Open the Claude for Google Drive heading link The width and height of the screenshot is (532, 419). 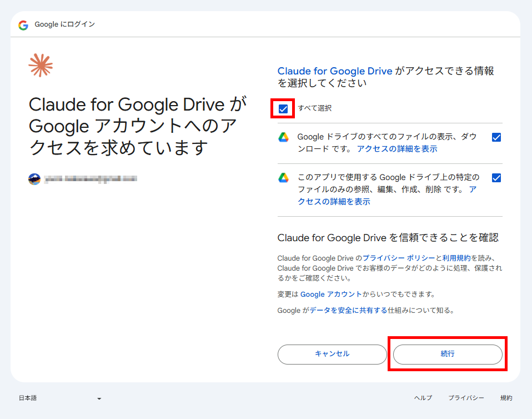pos(335,71)
